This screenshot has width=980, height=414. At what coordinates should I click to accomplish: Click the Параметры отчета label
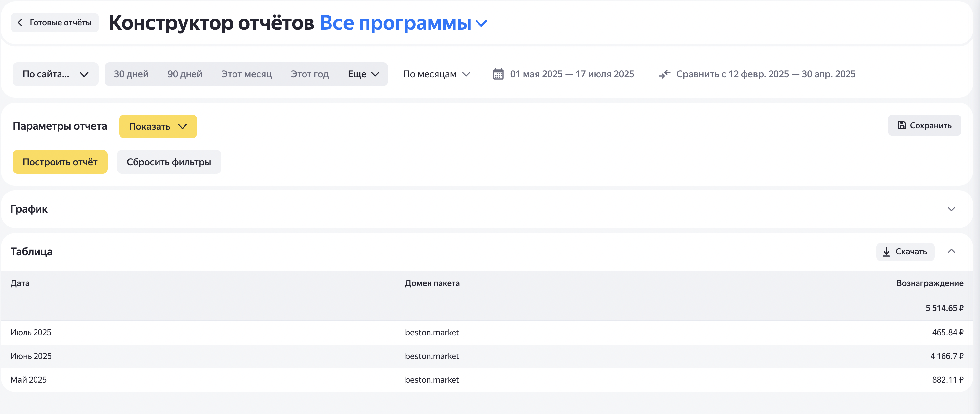coord(60,126)
